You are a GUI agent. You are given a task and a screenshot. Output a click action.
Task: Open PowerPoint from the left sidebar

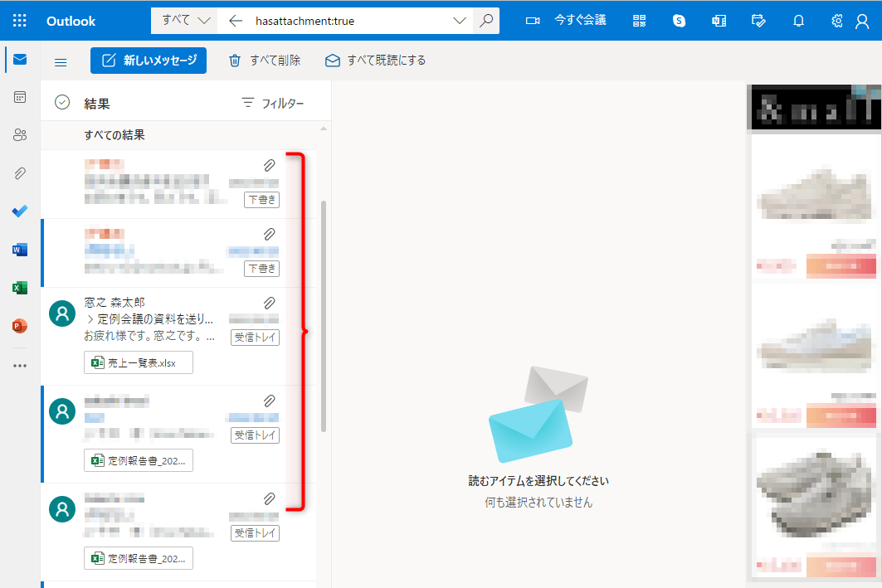[19, 326]
